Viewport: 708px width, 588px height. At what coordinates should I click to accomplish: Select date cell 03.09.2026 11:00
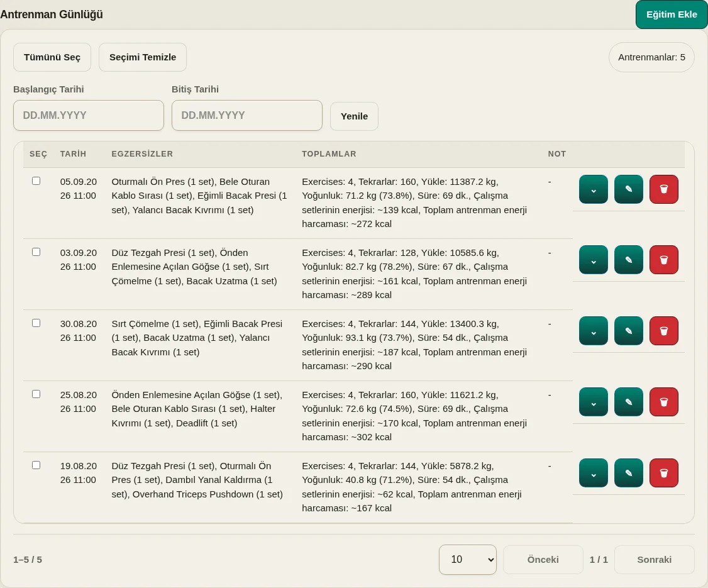[79, 260]
